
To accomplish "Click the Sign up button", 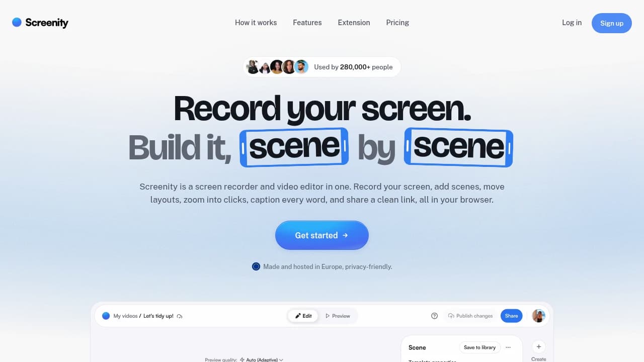I will tap(612, 23).
